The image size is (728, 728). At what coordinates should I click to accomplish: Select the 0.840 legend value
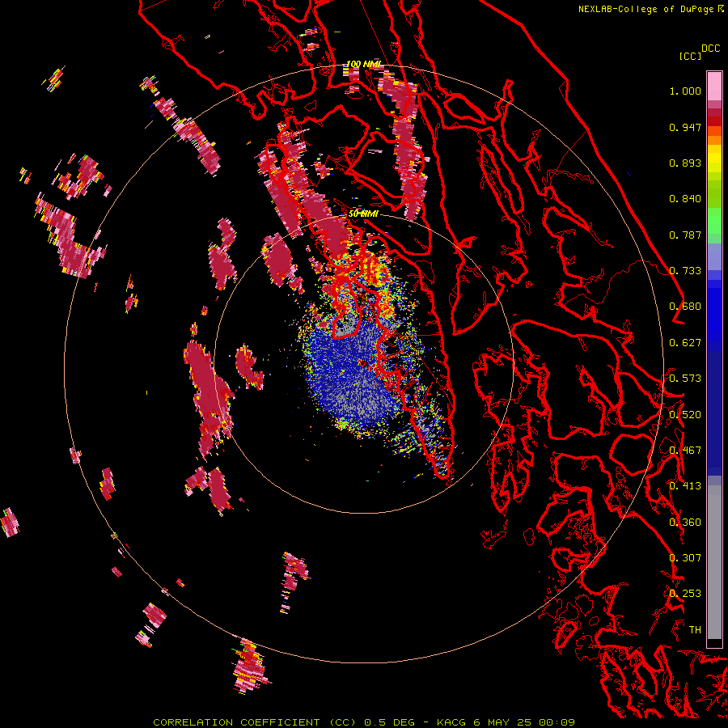click(x=685, y=199)
